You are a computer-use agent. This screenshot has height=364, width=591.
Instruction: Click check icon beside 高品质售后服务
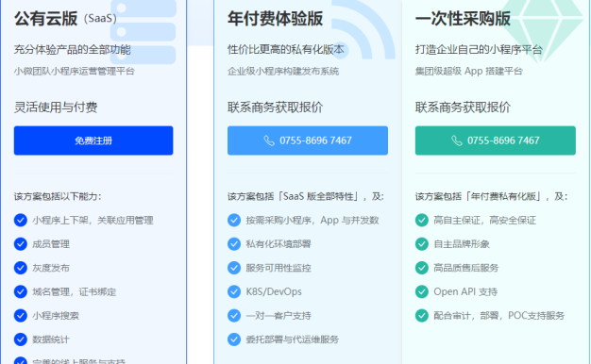pos(422,268)
